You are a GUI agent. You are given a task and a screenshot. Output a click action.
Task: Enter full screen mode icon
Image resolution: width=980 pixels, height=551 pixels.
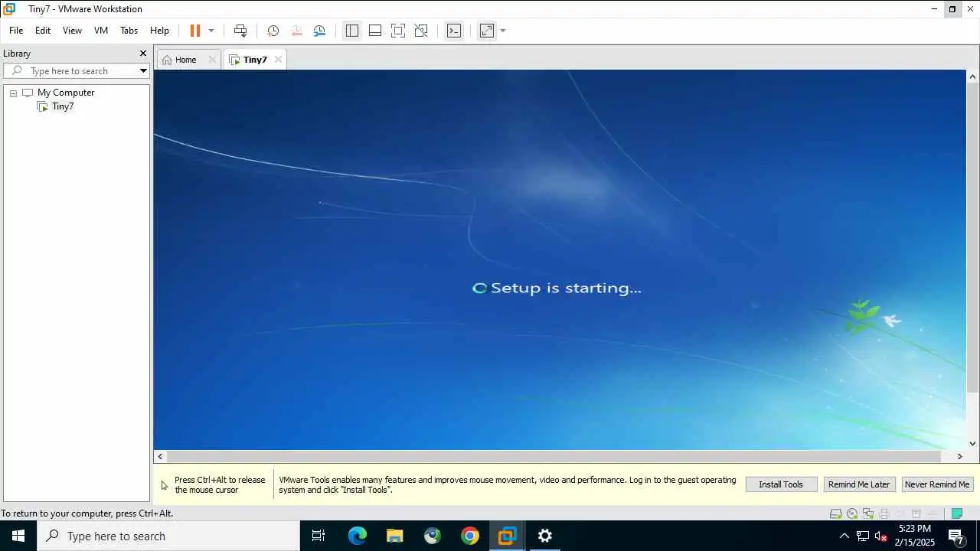click(398, 31)
